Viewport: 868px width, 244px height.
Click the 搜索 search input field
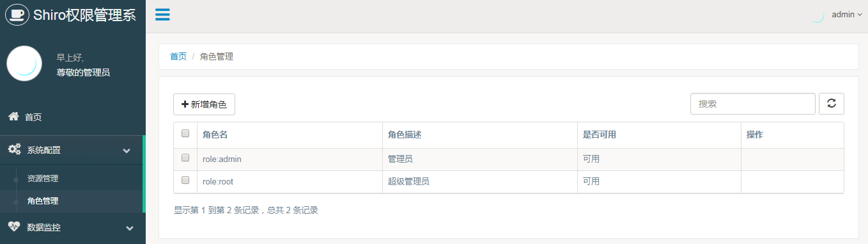coord(753,104)
